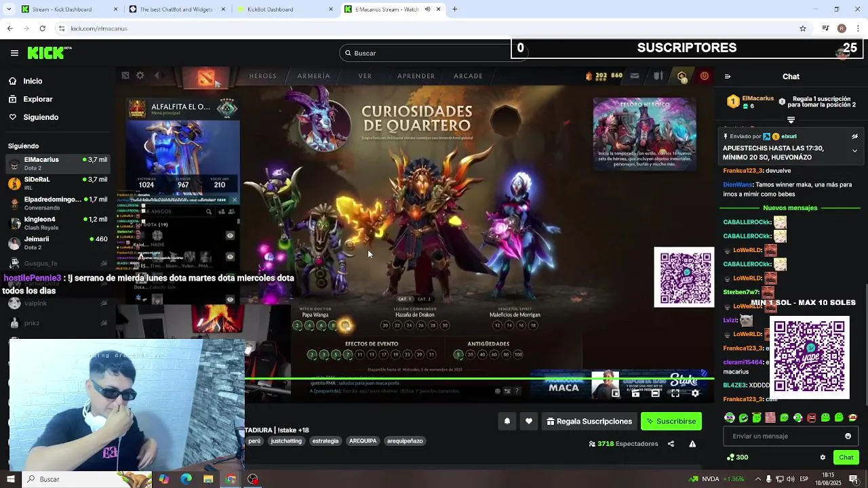
Task: Expand the gift leaderboard handle
Action: point(791,120)
